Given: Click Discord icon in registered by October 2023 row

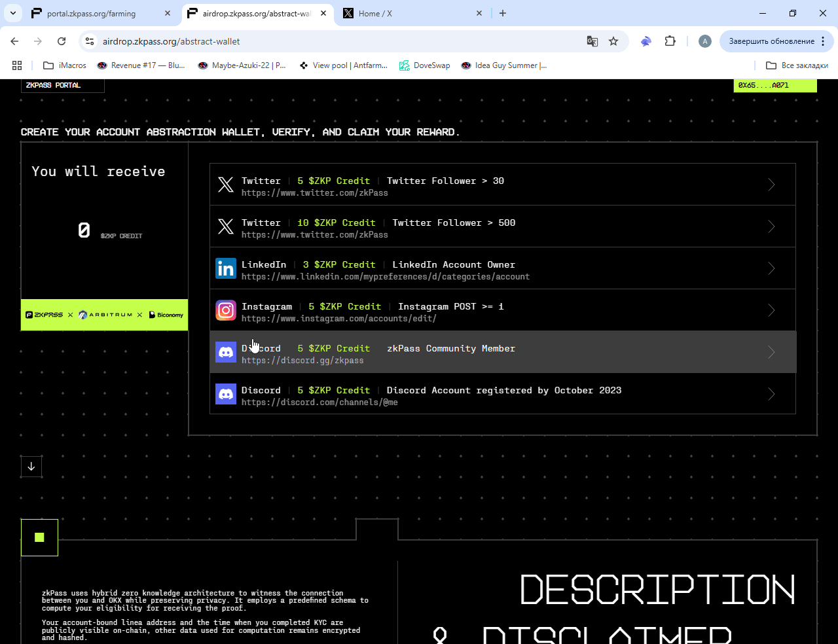Looking at the screenshot, I should point(226,394).
